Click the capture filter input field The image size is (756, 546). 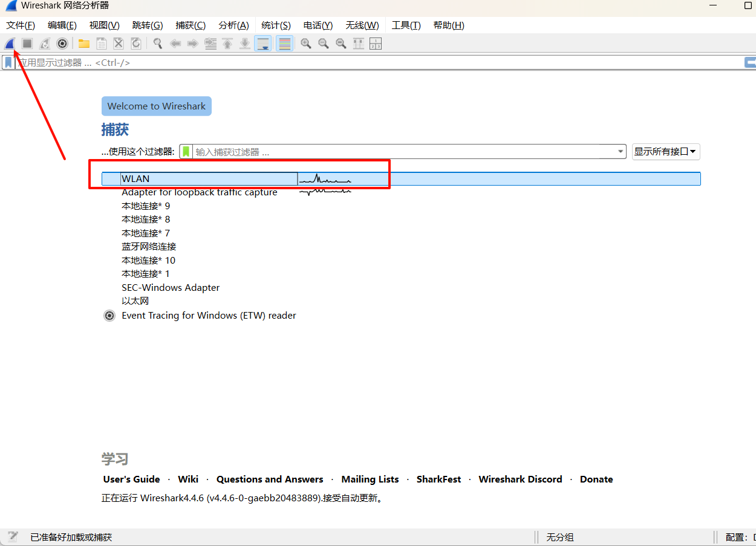coord(404,151)
